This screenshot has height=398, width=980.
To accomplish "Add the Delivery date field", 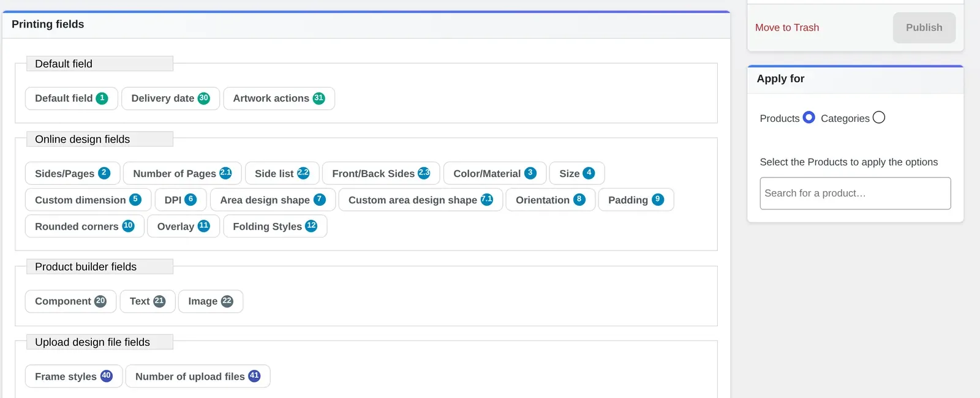I will coord(170,99).
